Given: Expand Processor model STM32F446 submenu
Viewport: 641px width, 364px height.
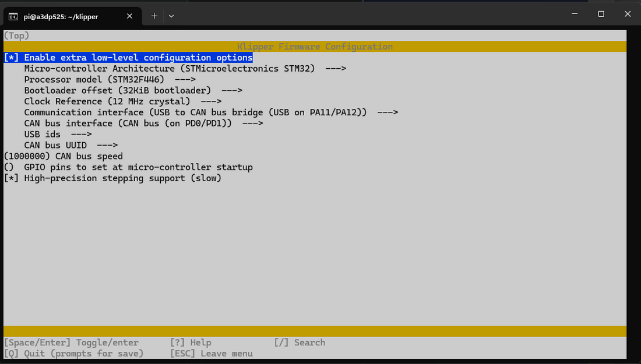Looking at the screenshot, I should [x=110, y=80].
